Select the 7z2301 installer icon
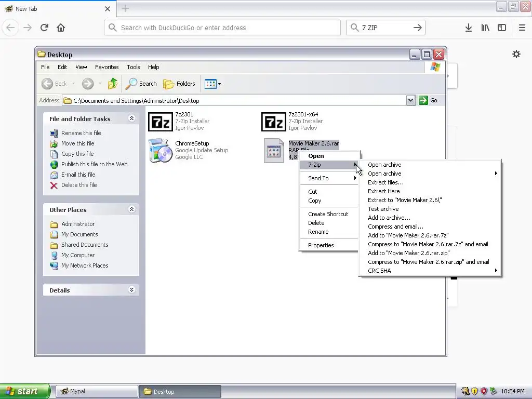The width and height of the screenshot is (532, 399). pos(161,122)
